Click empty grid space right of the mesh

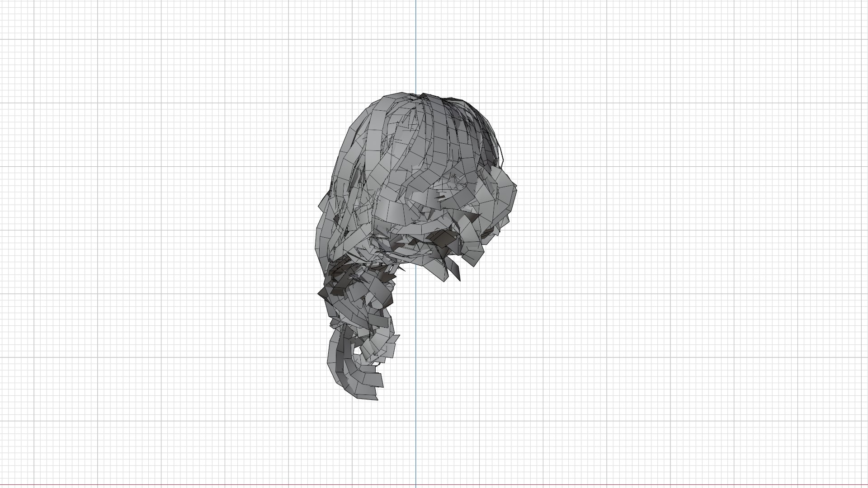coord(678,244)
